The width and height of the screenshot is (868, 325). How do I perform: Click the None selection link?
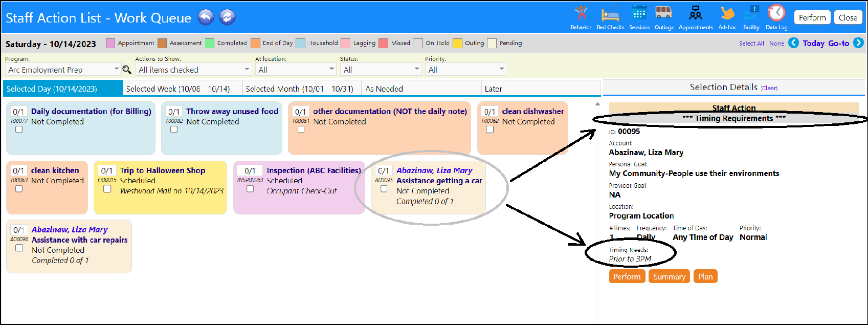tap(776, 44)
